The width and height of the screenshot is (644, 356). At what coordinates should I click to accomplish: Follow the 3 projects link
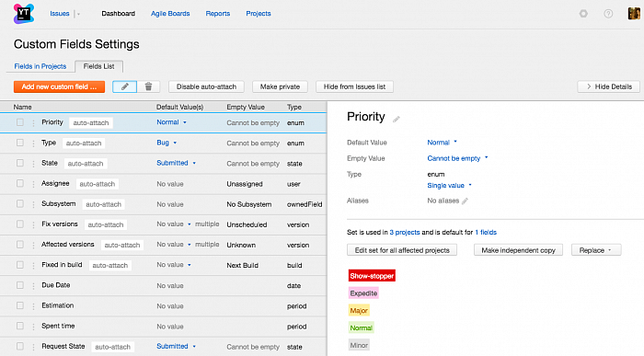tap(405, 233)
